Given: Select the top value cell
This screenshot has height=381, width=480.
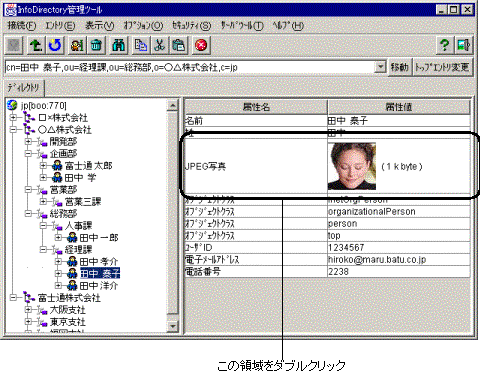Looking at the screenshot, I should (399, 235).
